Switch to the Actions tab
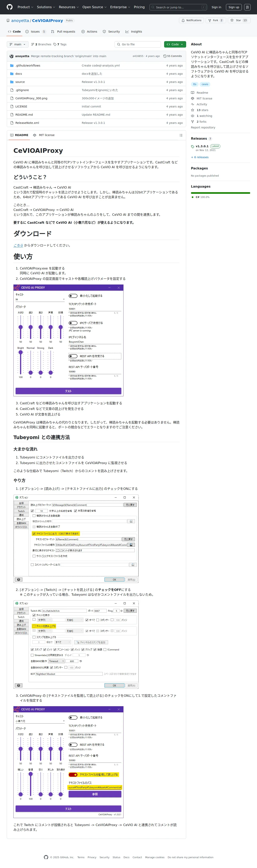Image resolution: width=257 pixels, height=868 pixels. coord(89,32)
